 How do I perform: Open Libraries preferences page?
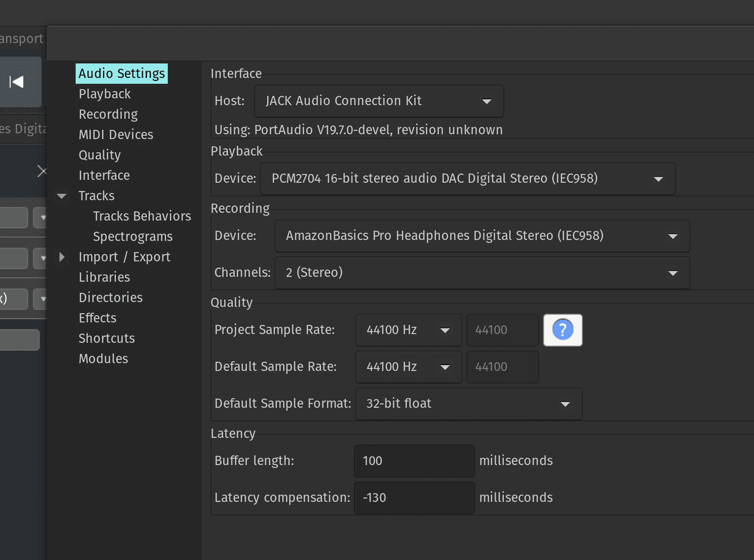(104, 277)
